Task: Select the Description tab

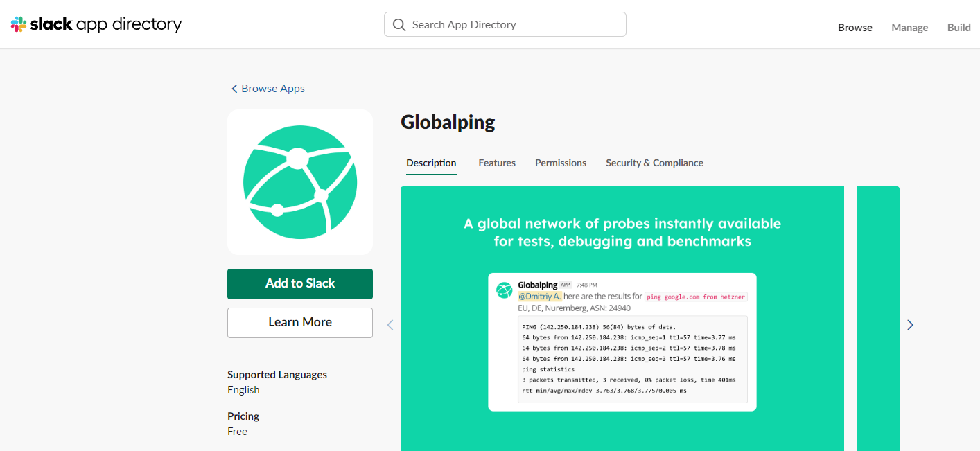Action: pyautogui.click(x=431, y=163)
